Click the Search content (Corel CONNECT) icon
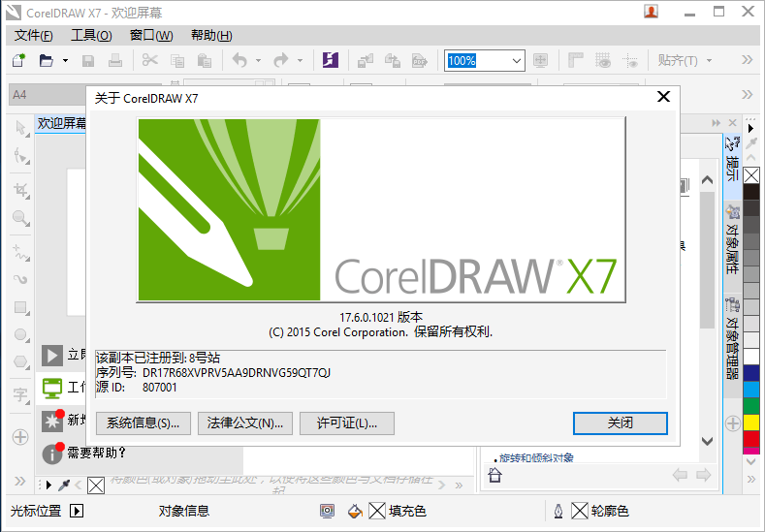This screenshot has width=765, height=532. click(x=331, y=60)
